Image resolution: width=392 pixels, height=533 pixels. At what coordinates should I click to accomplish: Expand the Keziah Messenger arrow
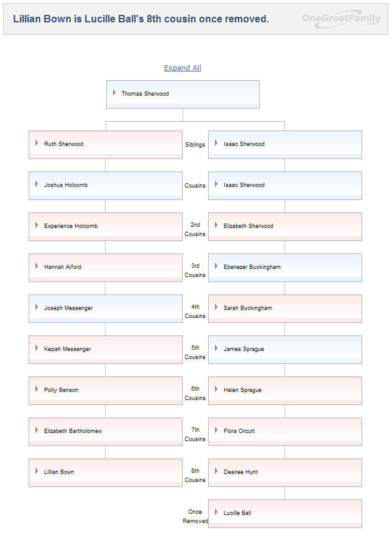tap(37, 348)
